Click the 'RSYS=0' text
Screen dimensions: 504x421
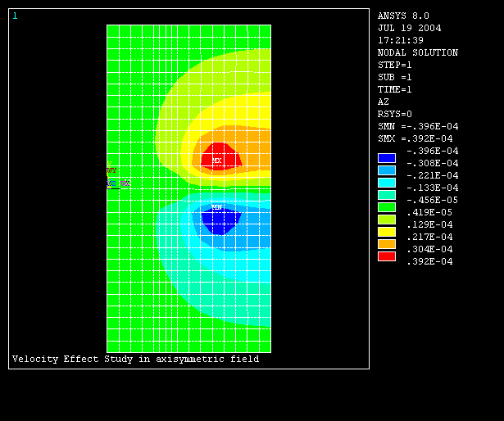[395, 114]
